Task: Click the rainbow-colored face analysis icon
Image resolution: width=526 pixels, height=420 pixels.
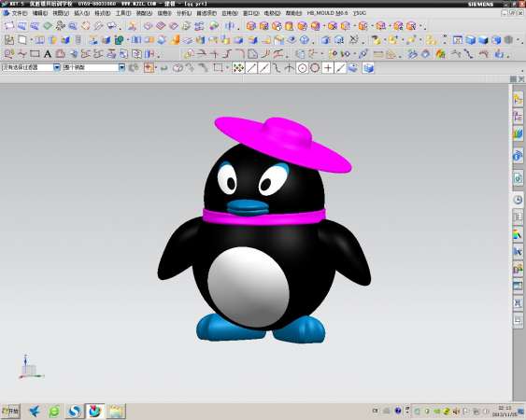Action: pyautogui.click(x=440, y=54)
